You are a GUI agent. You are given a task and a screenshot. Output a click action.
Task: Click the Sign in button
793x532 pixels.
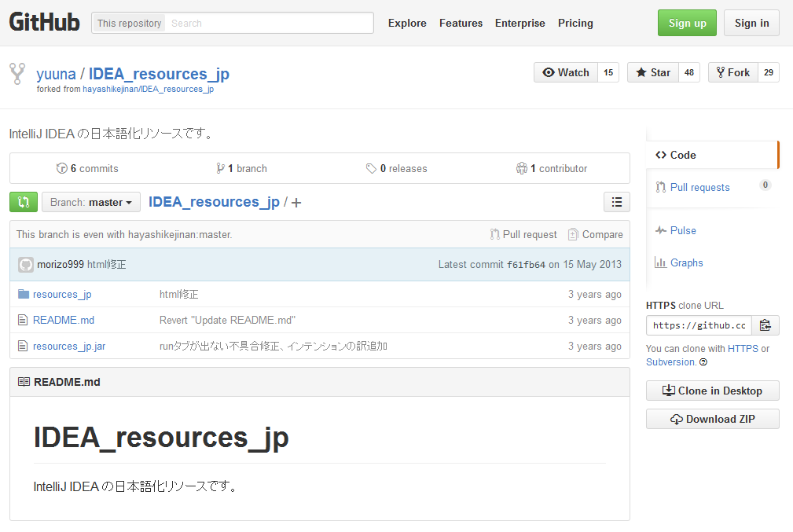click(751, 23)
